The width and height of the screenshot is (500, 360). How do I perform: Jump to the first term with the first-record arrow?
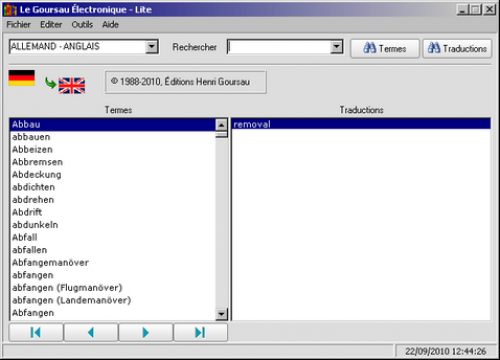(x=36, y=332)
